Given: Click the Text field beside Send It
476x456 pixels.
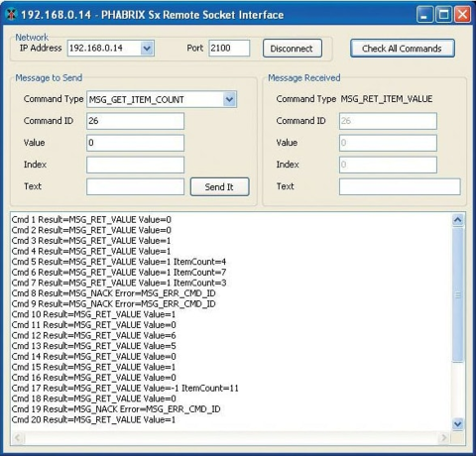Looking at the screenshot, I should pyautogui.click(x=135, y=186).
